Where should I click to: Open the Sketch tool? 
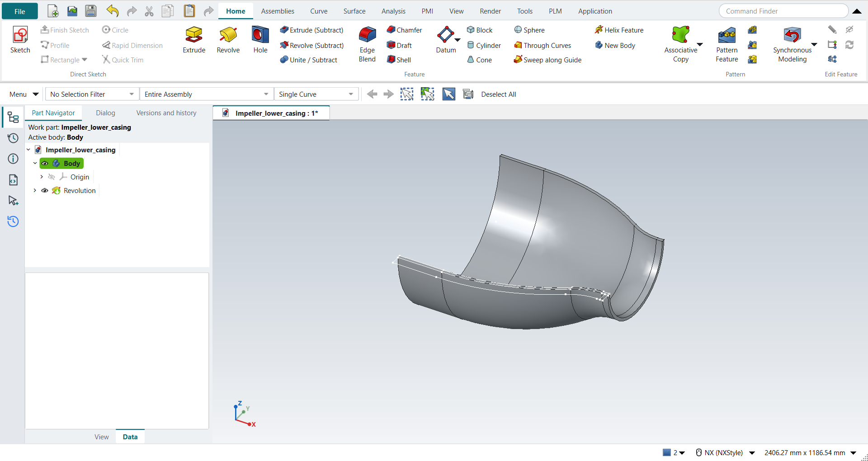tap(20, 40)
